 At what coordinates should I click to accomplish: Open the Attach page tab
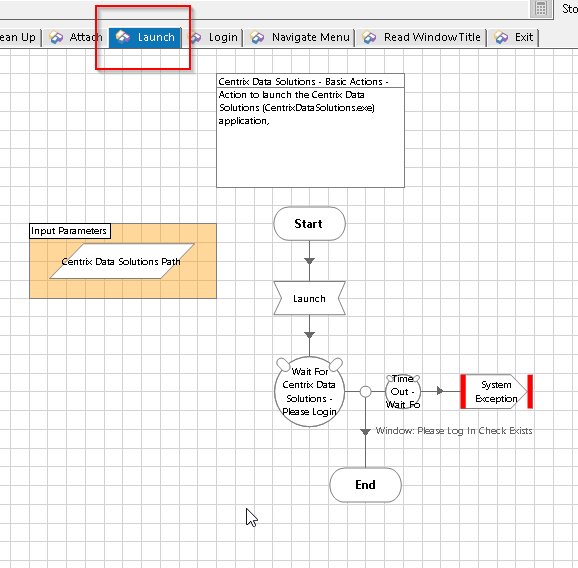tap(76, 37)
